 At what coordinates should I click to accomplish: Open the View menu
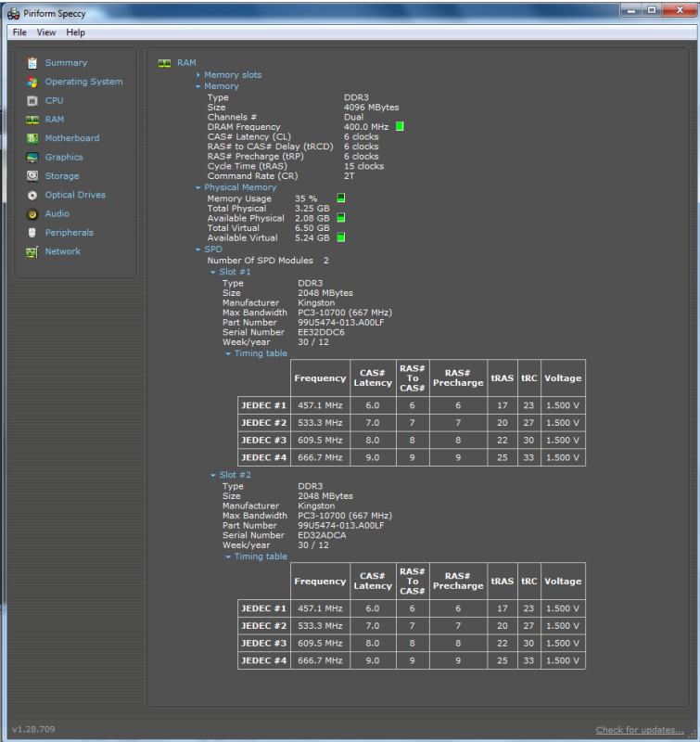[x=46, y=32]
